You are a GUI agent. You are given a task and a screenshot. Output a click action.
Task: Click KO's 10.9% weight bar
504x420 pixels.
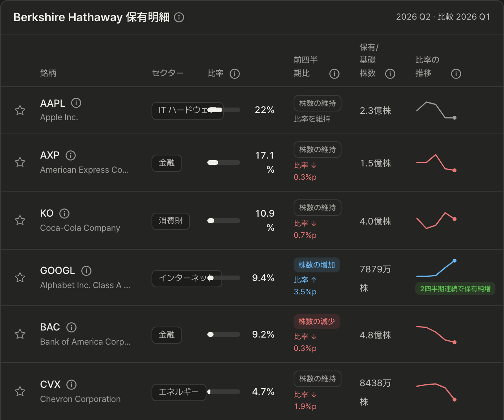pyautogui.click(x=224, y=221)
